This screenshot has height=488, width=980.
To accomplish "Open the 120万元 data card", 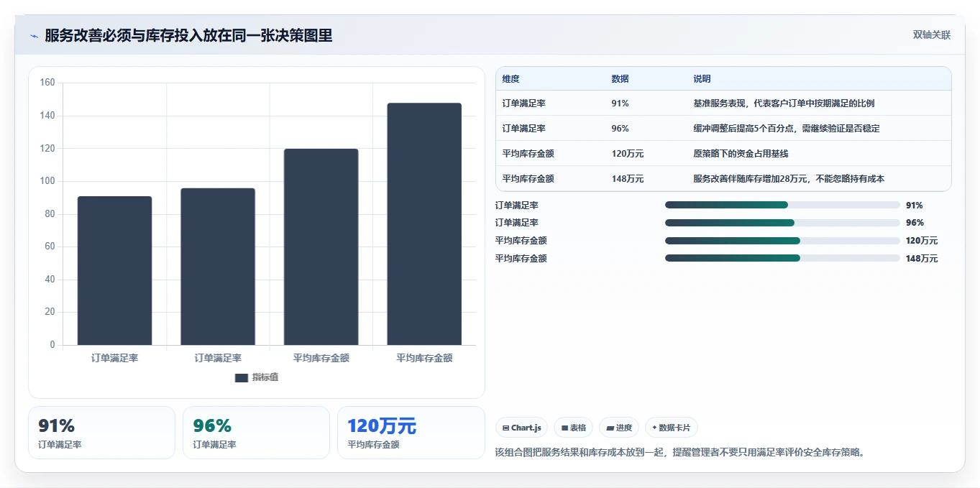I will click(x=411, y=433).
